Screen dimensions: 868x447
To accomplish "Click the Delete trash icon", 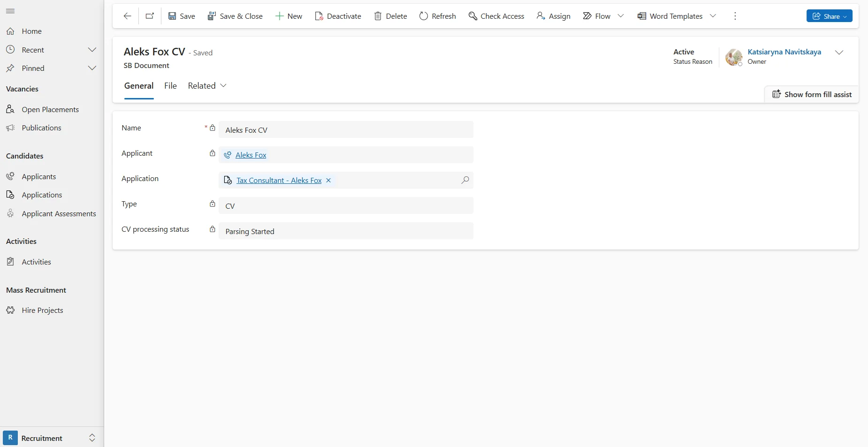I will [378, 16].
